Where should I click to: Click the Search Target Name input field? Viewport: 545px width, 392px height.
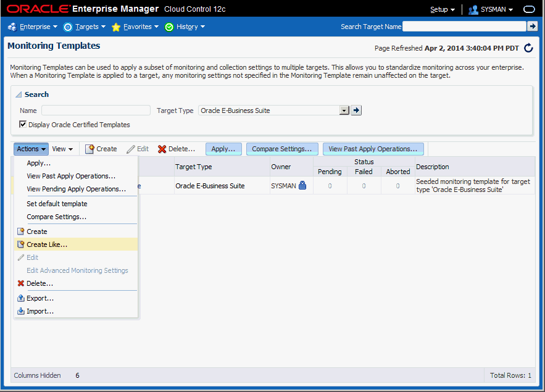coord(464,26)
